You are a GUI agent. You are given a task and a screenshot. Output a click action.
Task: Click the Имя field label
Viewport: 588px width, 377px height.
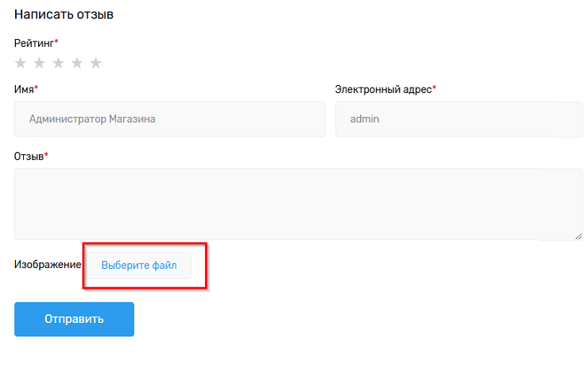[x=23, y=89]
